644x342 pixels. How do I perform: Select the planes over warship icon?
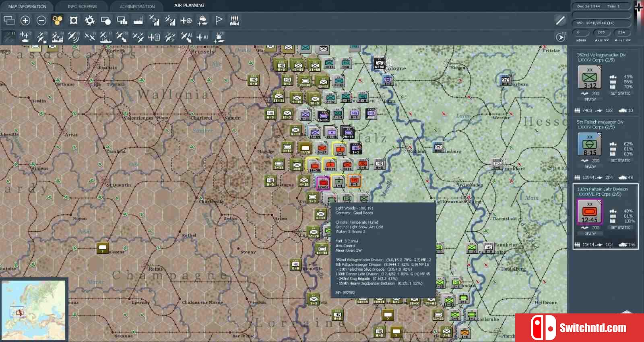pyautogui.click(x=105, y=37)
